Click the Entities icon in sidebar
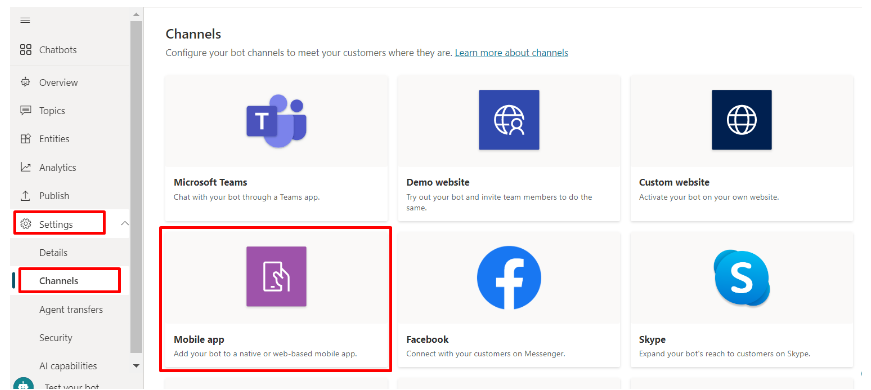The width and height of the screenshot is (871, 390). [26, 139]
